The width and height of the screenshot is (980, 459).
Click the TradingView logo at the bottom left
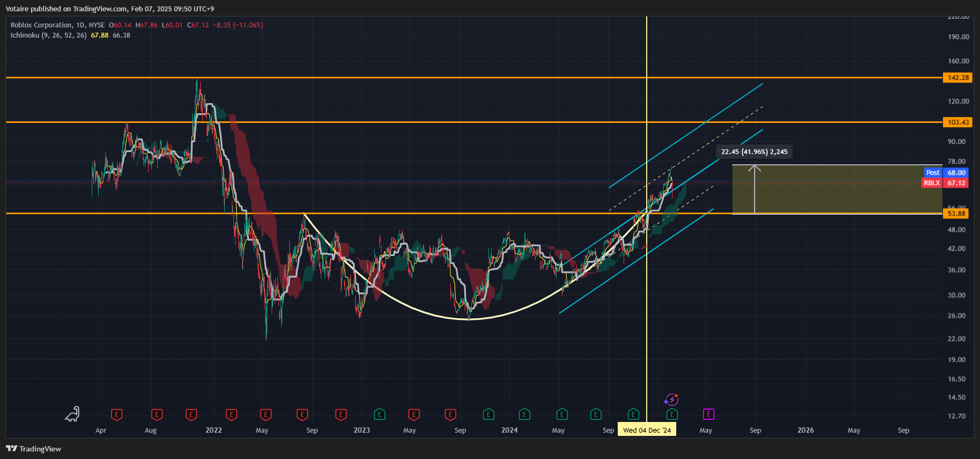click(33, 449)
